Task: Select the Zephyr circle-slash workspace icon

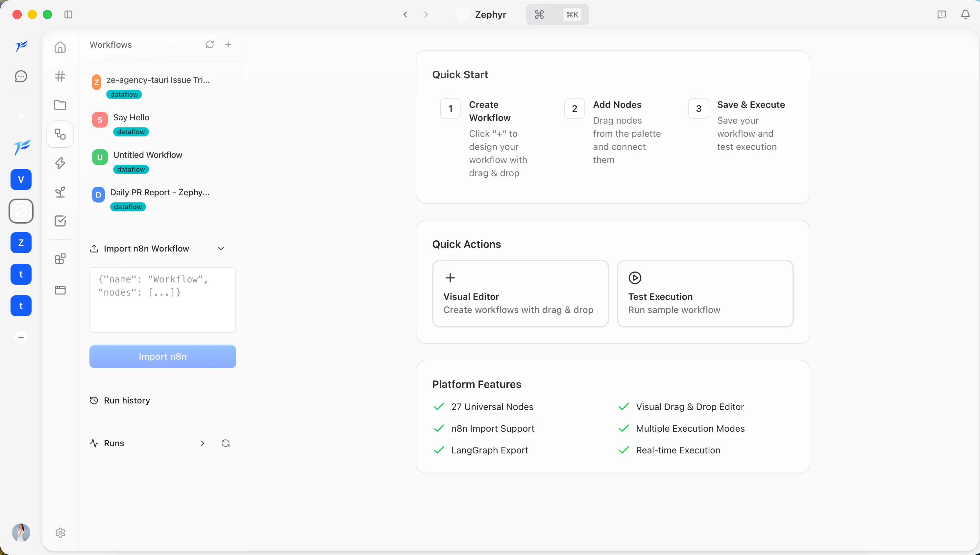Action: coord(21,211)
